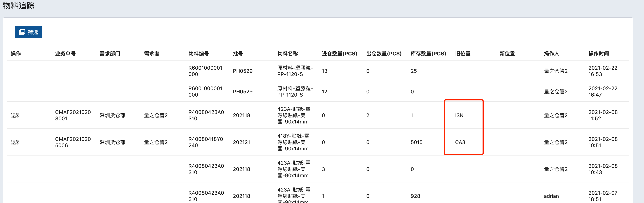Click batch number 202121
This screenshot has width=644, height=203.
coord(241,142)
